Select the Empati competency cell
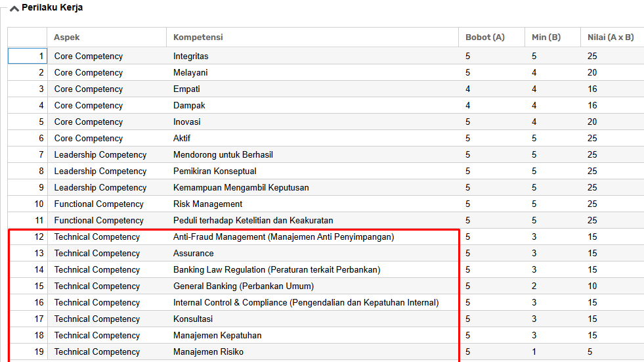The height and width of the screenshot is (362, 644). pyautogui.click(x=312, y=89)
